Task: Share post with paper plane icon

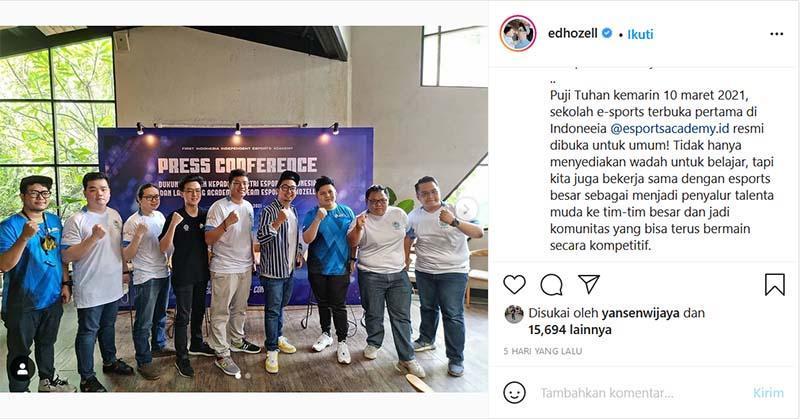Action: tap(589, 284)
